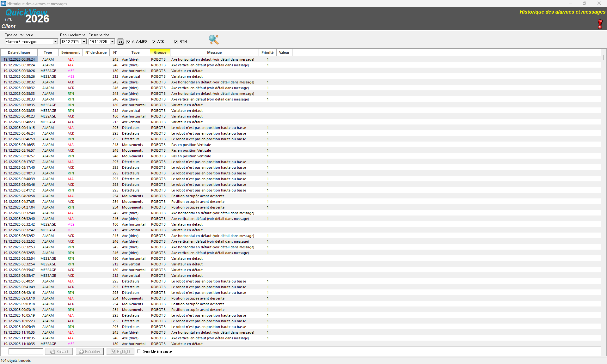Click the search text field at bottom
Screen dimensions: 607x364
(x=26, y=351)
